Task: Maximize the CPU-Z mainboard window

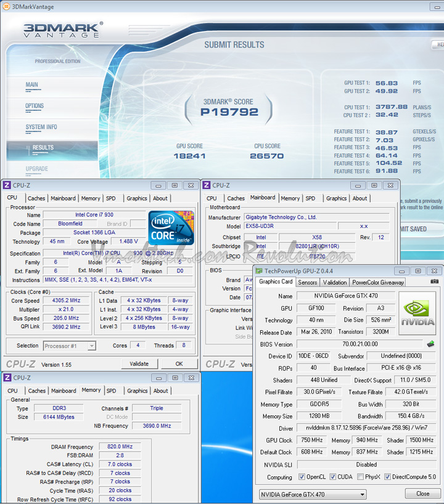Action: coord(374,185)
